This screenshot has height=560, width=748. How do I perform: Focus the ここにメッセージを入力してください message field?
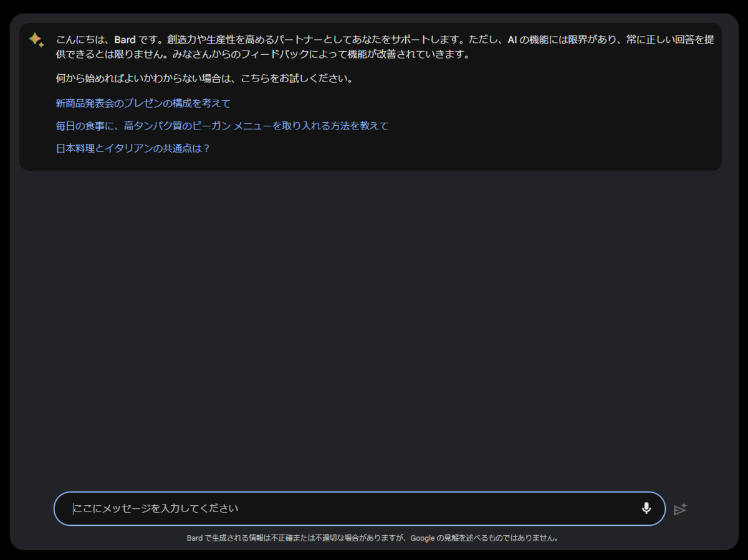tap(360, 508)
